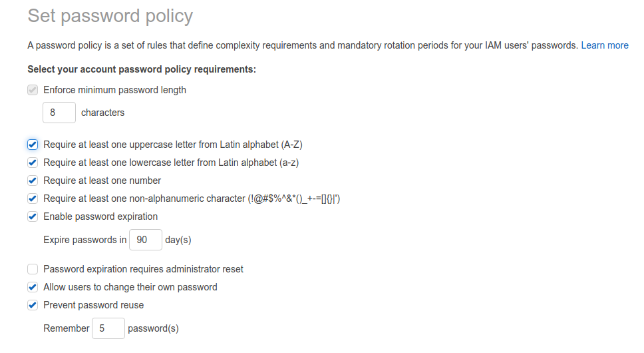Focus the minimum characters input field
Image resolution: width=644 pixels, height=353 pixels.
(59, 113)
